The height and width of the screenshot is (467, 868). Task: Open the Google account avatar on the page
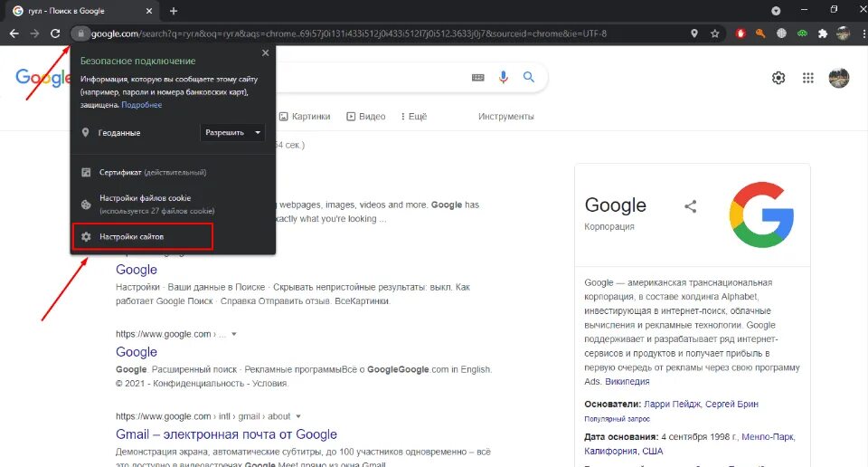[x=839, y=78]
